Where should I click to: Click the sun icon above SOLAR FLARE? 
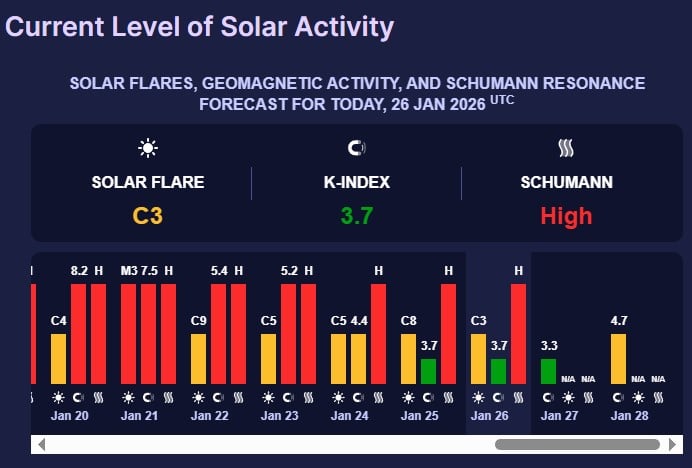point(148,149)
